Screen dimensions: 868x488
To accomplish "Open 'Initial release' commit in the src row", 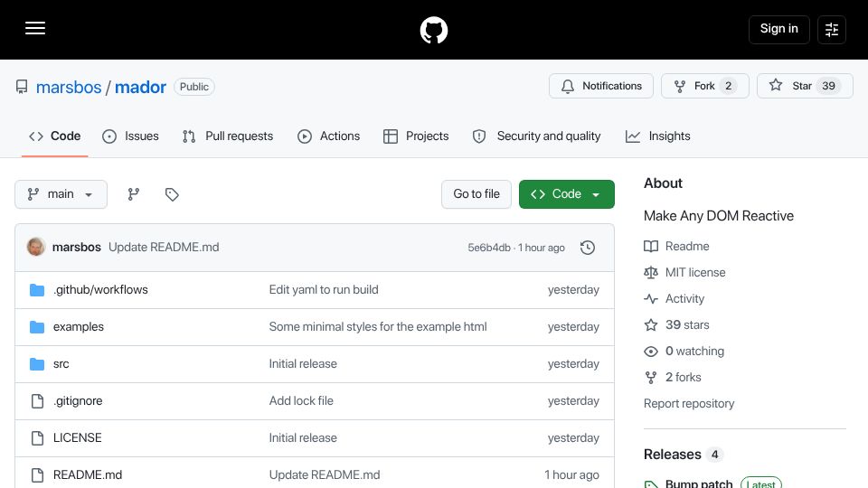I will (303, 364).
